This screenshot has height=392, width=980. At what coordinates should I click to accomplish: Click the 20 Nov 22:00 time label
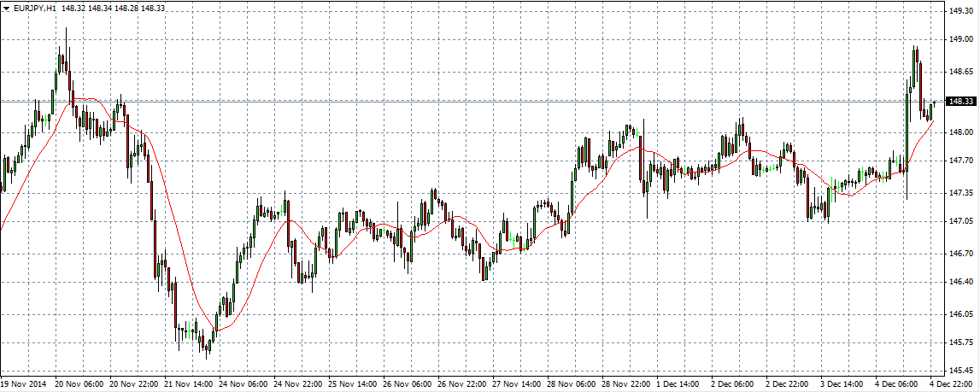(x=132, y=383)
